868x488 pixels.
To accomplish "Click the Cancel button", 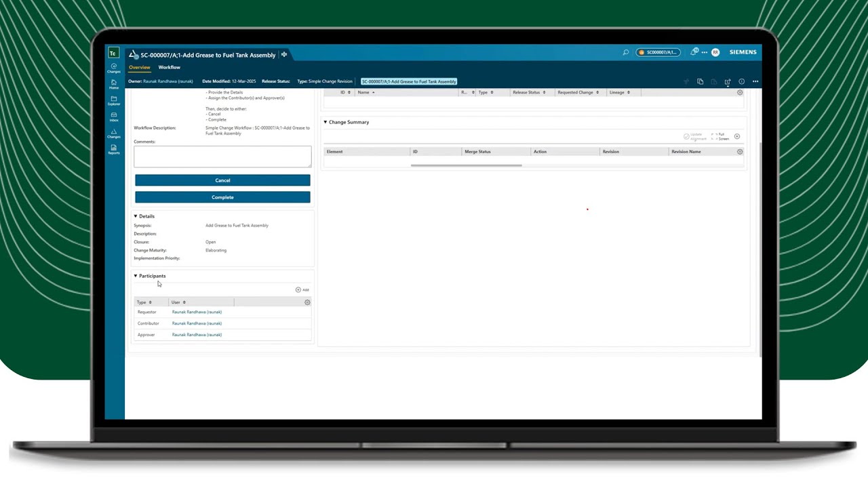I will point(222,180).
